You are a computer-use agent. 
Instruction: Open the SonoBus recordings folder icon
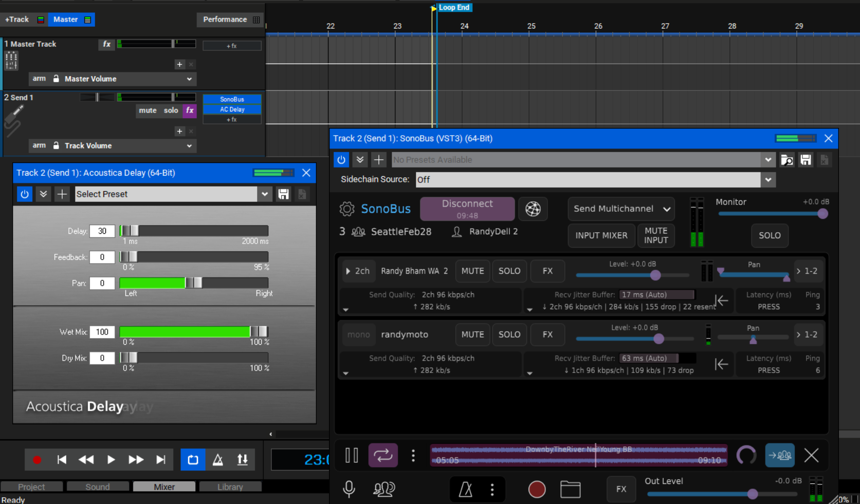570,489
